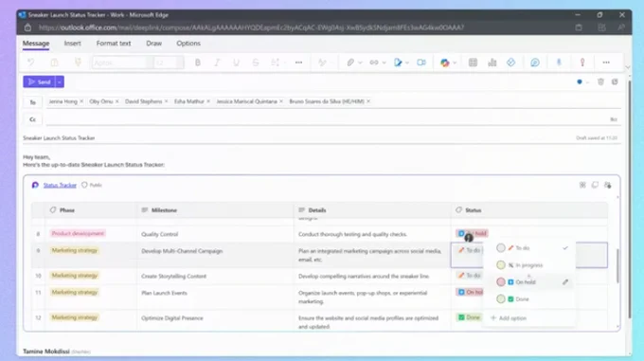Viewport: 644px width, 361px height.
Task: Toggle Strikethrough formatting
Action: (256, 63)
